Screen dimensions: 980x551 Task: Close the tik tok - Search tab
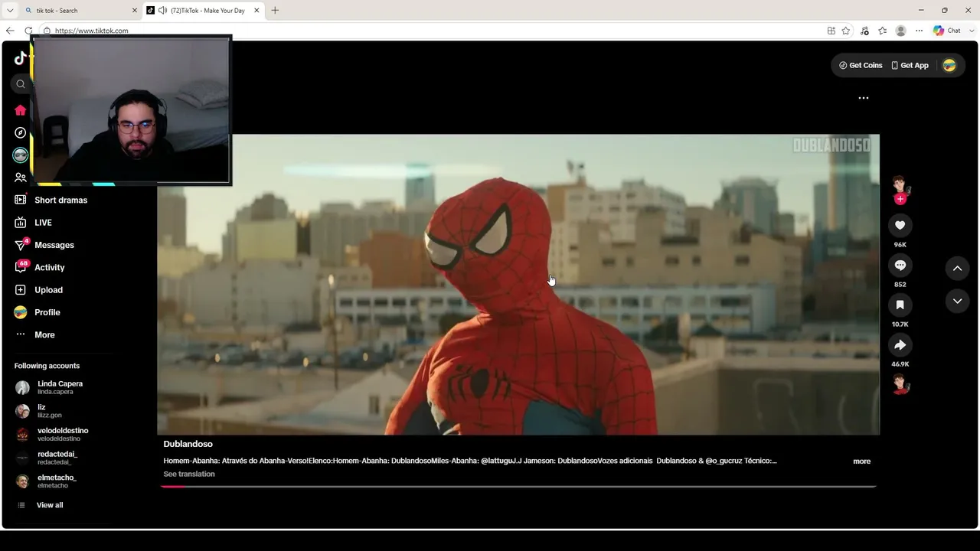click(x=135, y=11)
